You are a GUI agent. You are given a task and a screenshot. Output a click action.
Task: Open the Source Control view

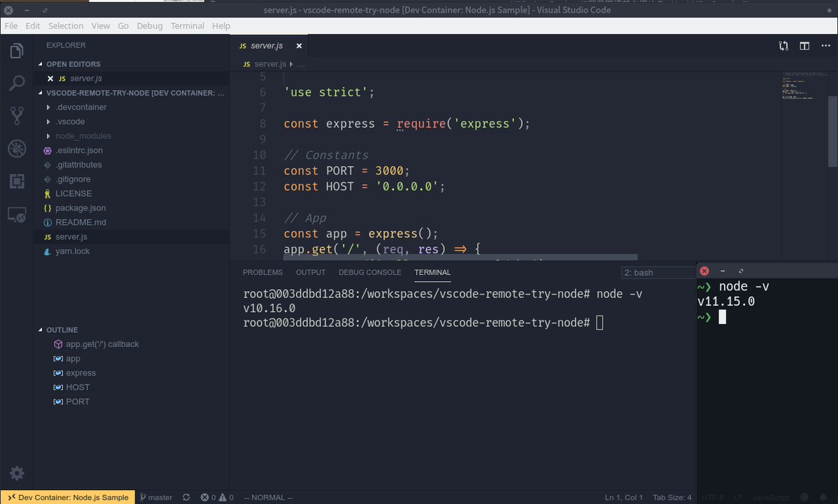(x=17, y=116)
